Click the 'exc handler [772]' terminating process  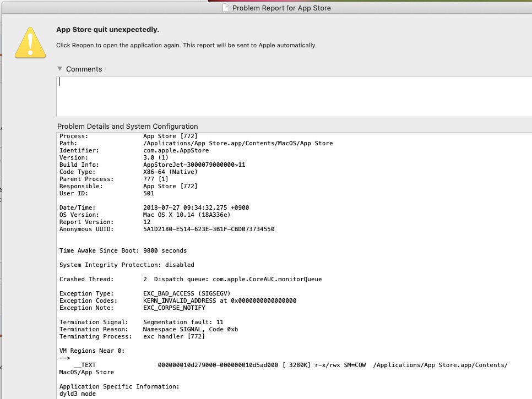point(173,336)
